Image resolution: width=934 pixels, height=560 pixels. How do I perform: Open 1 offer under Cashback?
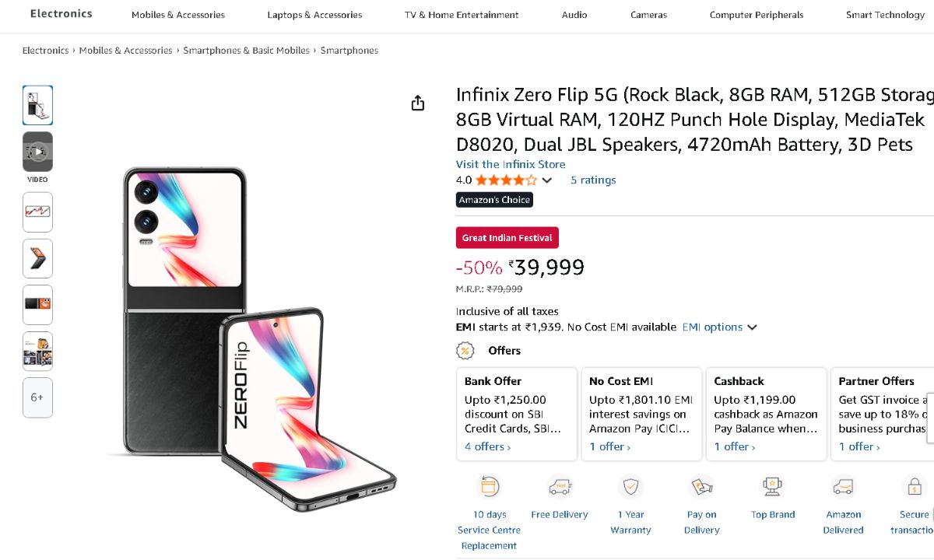[x=735, y=446]
